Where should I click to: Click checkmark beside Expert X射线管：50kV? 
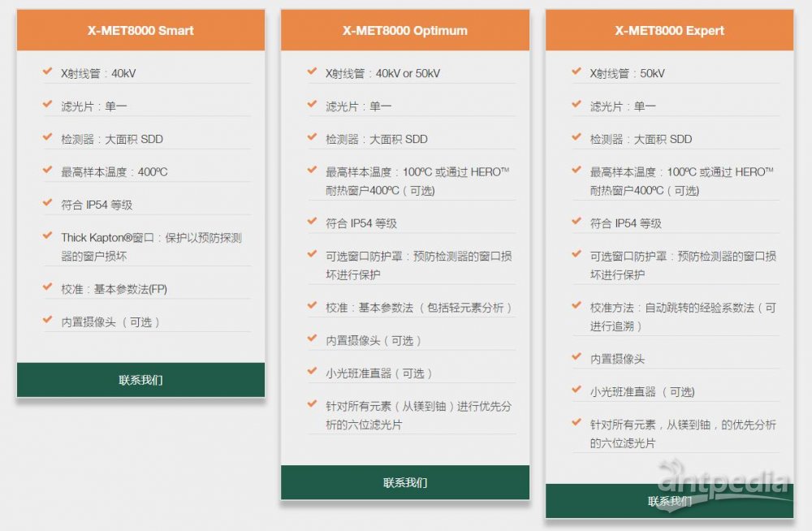pos(577,71)
